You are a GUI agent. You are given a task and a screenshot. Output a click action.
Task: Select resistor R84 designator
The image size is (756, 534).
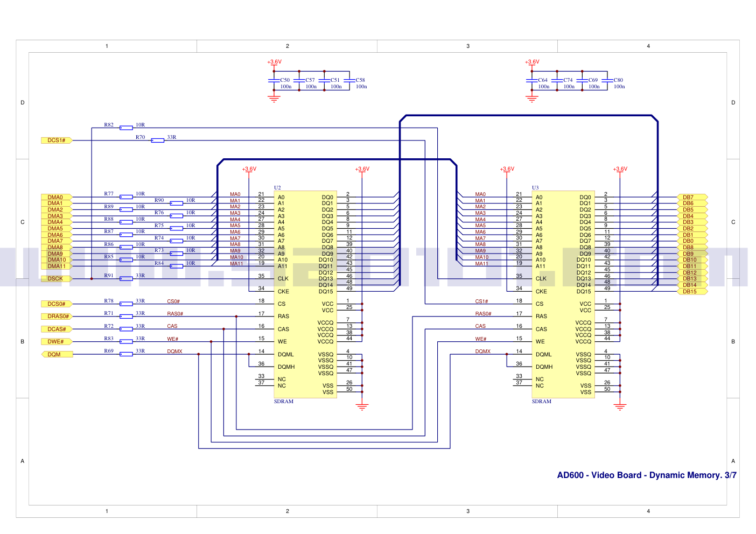click(x=159, y=263)
